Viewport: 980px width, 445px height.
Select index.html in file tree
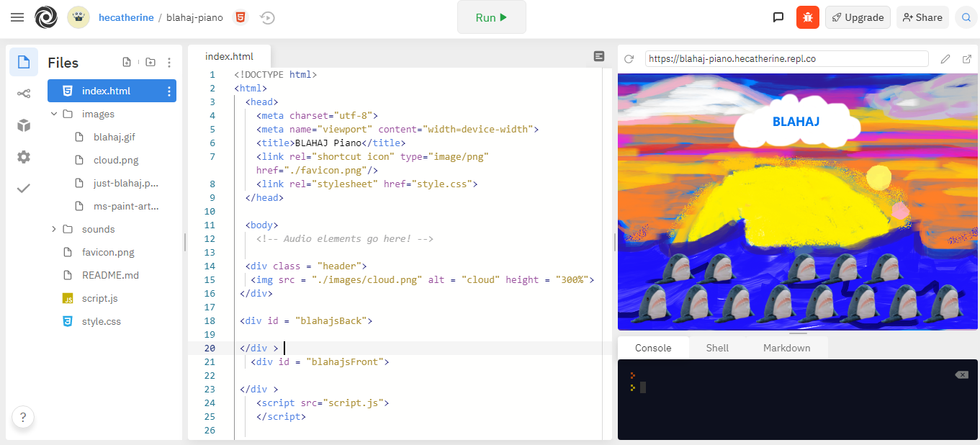[x=112, y=91]
